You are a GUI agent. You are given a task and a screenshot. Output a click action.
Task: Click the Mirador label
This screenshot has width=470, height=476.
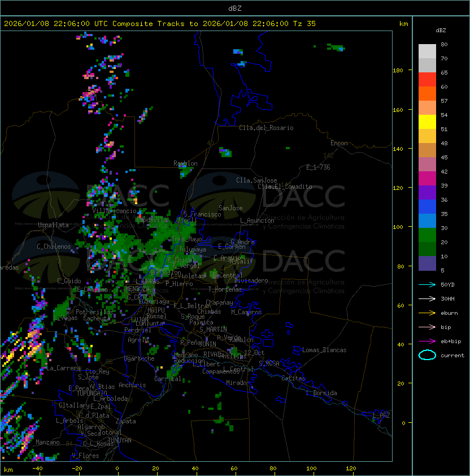click(x=238, y=383)
